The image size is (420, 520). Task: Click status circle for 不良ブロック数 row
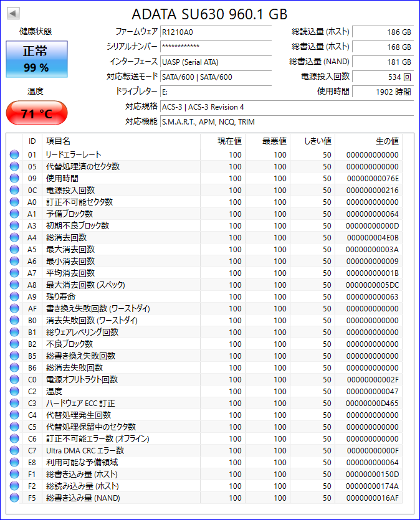click(14, 344)
